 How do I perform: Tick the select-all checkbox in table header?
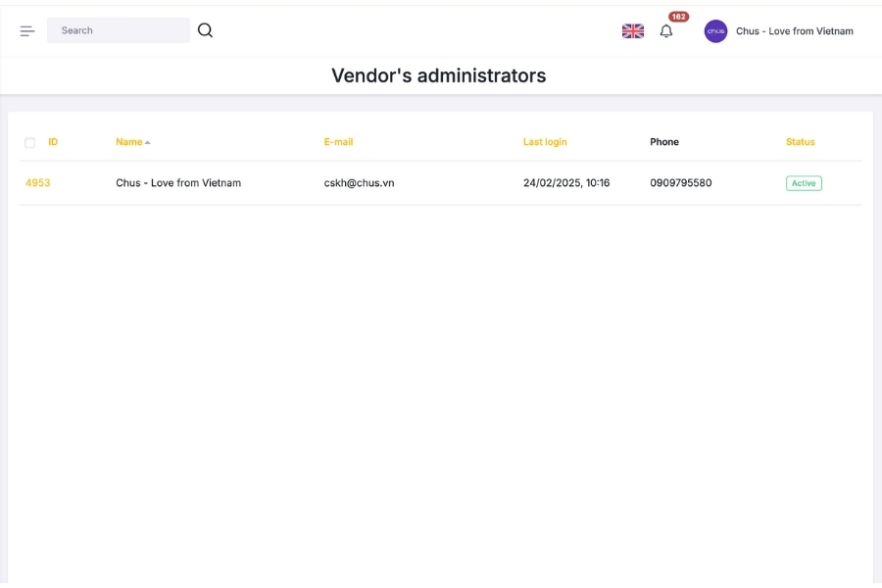29,143
